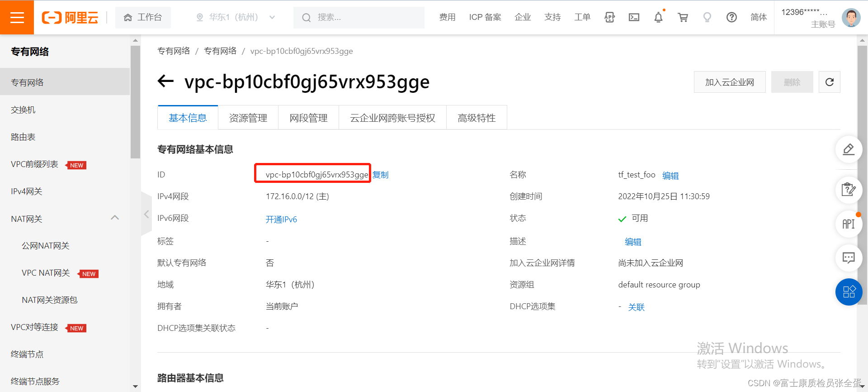Expand the 华东1 (杭州) region dropdown
This screenshot has height=392, width=868.
[x=236, y=17]
